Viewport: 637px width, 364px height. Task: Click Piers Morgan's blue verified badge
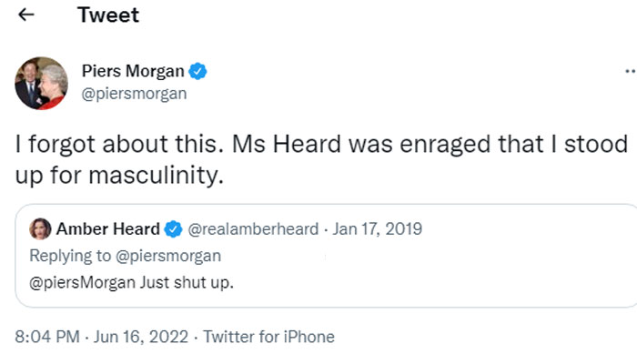[x=197, y=70]
